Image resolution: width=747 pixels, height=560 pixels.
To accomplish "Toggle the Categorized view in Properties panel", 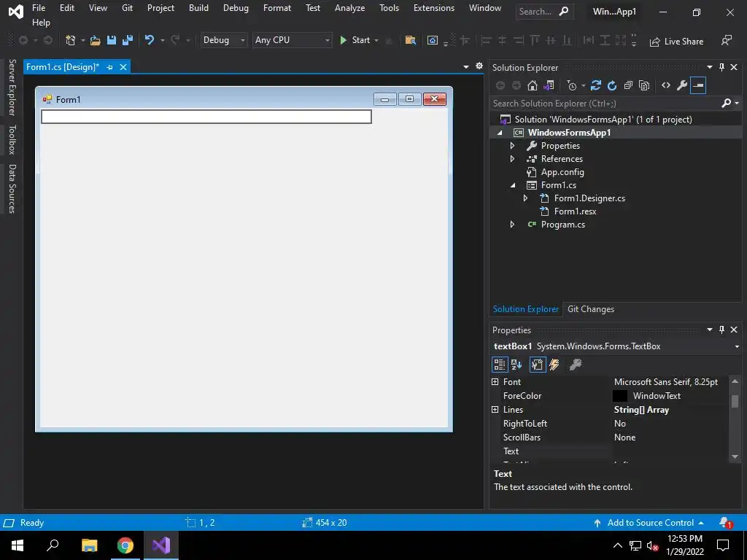I will click(x=500, y=365).
